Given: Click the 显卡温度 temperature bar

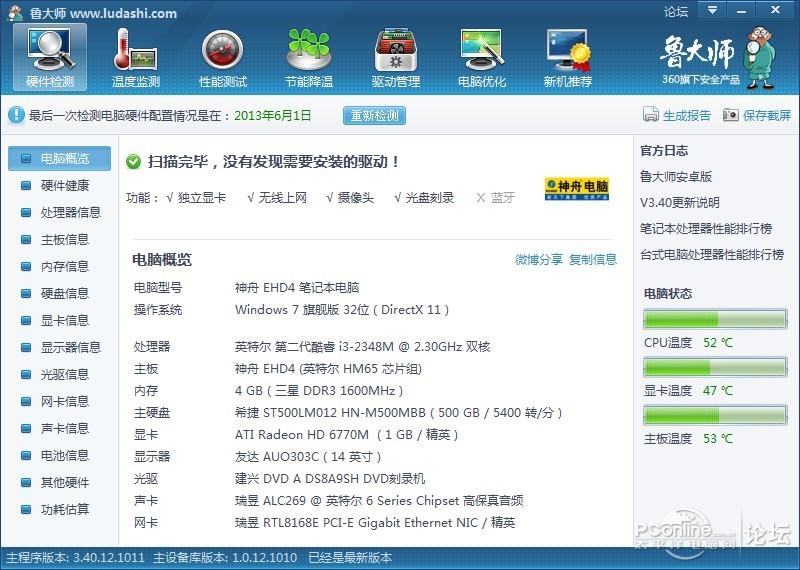Looking at the screenshot, I should click(x=715, y=367).
